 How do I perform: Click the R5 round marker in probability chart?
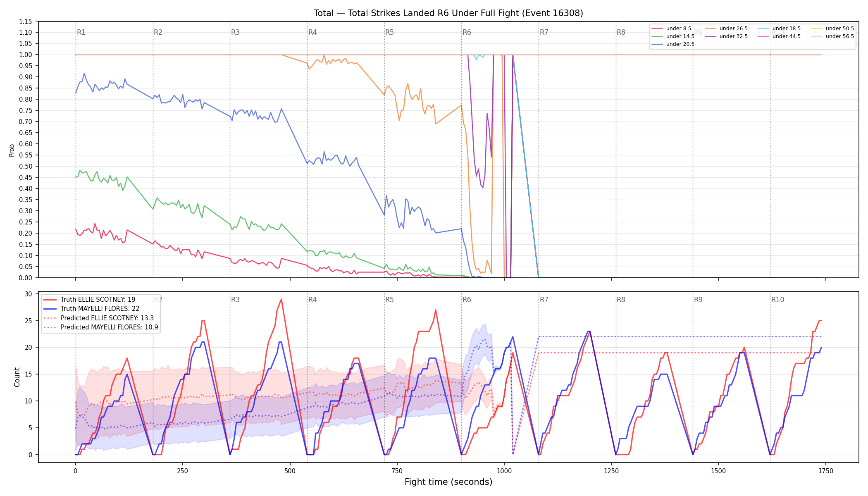coord(389,32)
